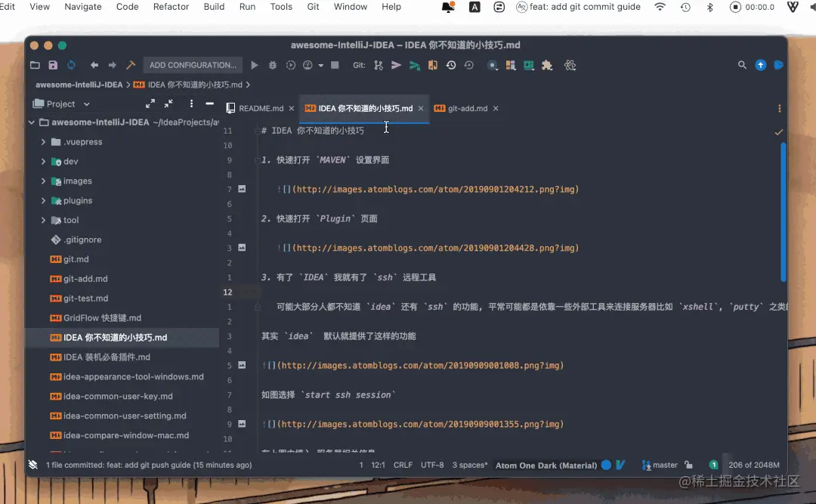Click image preview gutter icon for 20190901204212.png

(242, 189)
